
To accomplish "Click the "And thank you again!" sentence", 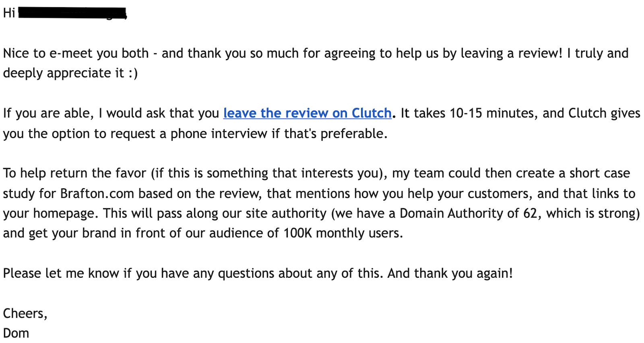I will pyautogui.click(x=450, y=273).
